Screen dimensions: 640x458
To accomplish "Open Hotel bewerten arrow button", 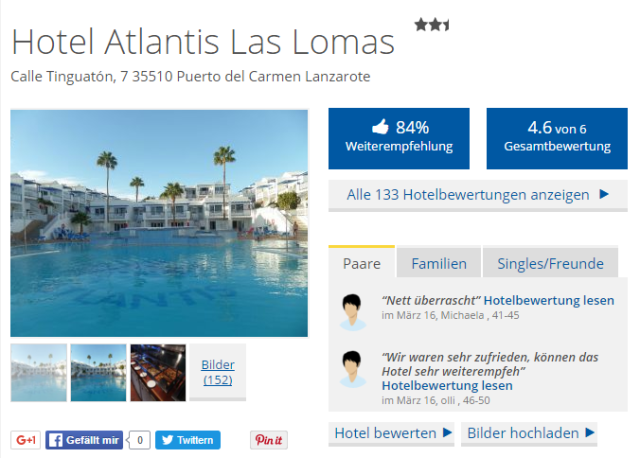I will point(393,433).
